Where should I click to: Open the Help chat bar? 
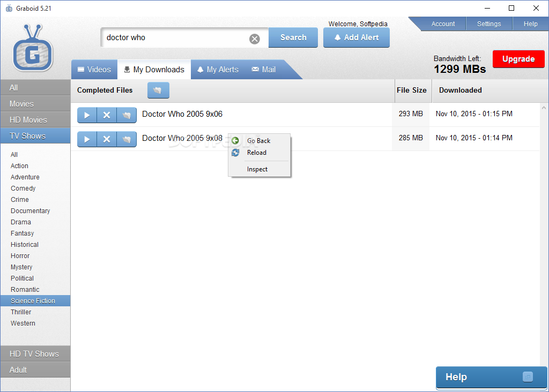tap(491, 377)
